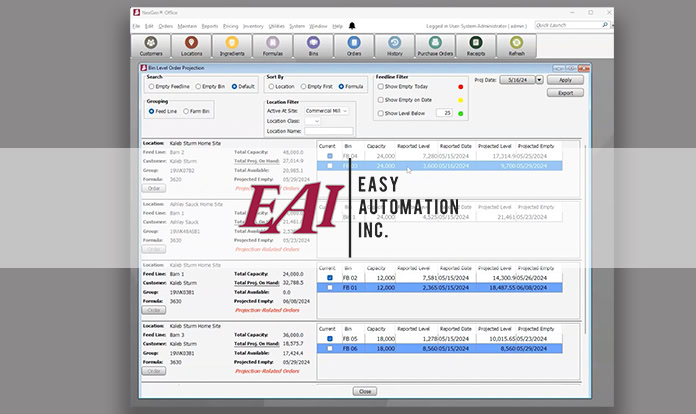Click the projection list vertical scrollbar
The height and width of the screenshot is (414, 696).
coord(585,240)
